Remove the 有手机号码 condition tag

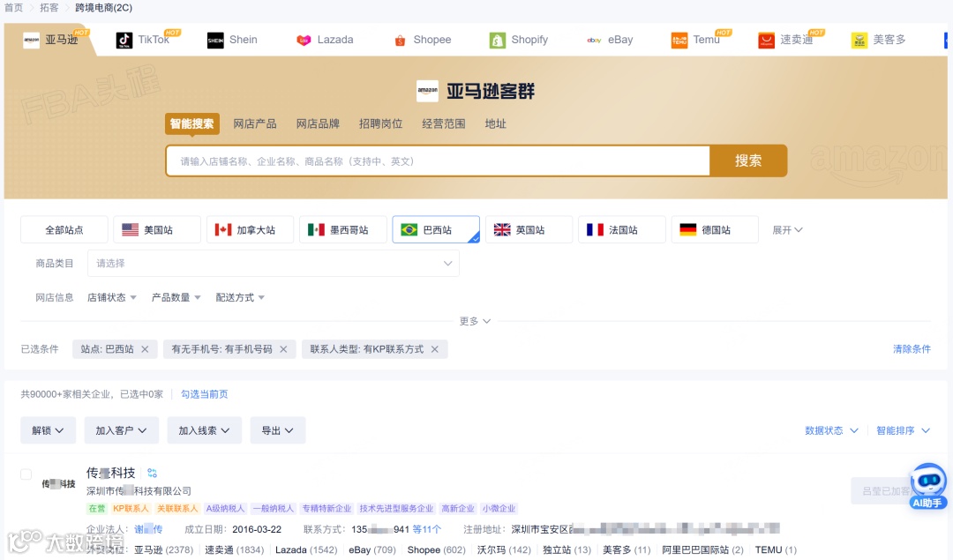tap(283, 349)
